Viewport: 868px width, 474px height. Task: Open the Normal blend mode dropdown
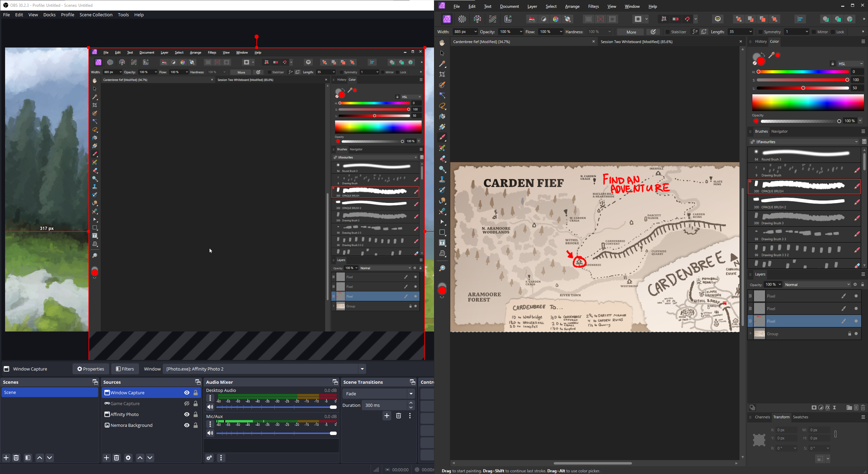[817, 285]
